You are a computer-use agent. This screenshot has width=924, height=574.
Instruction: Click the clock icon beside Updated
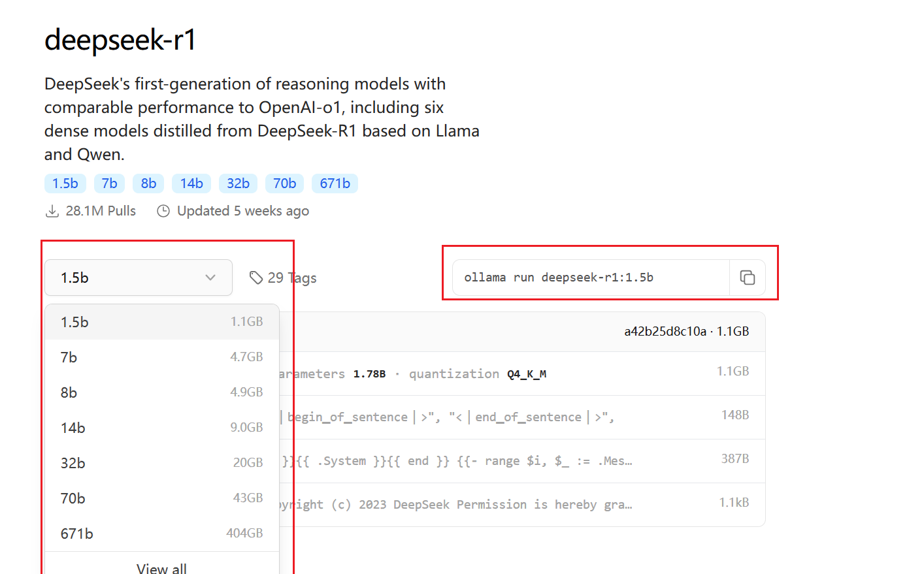[163, 212]
